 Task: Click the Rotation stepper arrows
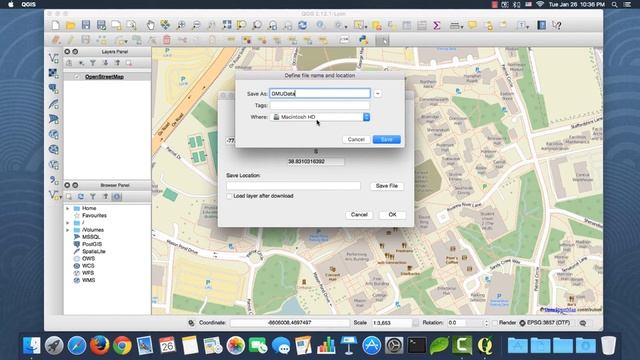pos(486,323)
